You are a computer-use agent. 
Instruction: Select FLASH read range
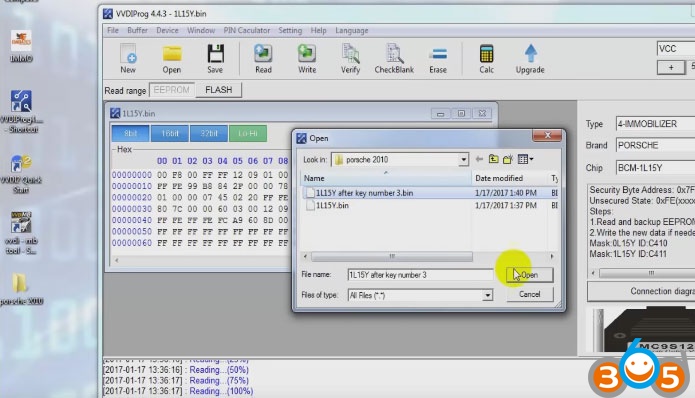tap(219, 90)
